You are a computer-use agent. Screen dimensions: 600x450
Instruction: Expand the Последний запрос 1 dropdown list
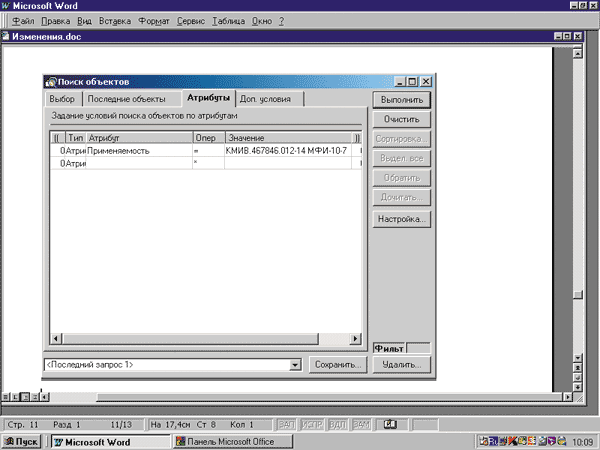295,365
